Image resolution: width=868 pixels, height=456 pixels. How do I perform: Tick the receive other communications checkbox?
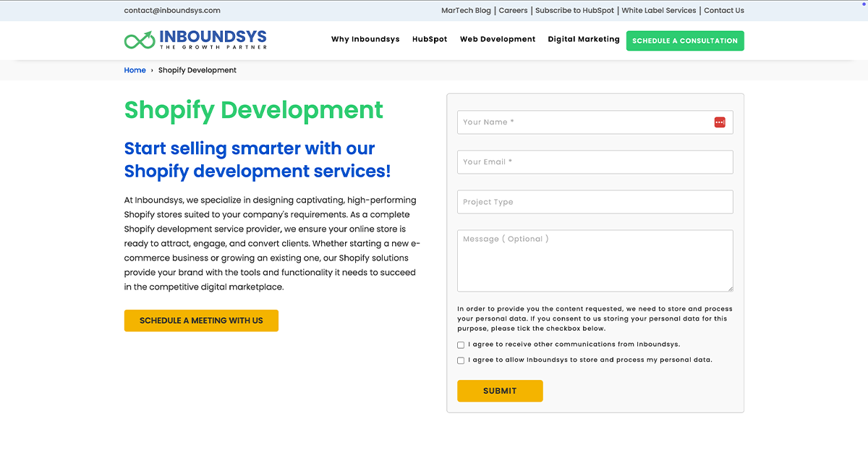461,345
